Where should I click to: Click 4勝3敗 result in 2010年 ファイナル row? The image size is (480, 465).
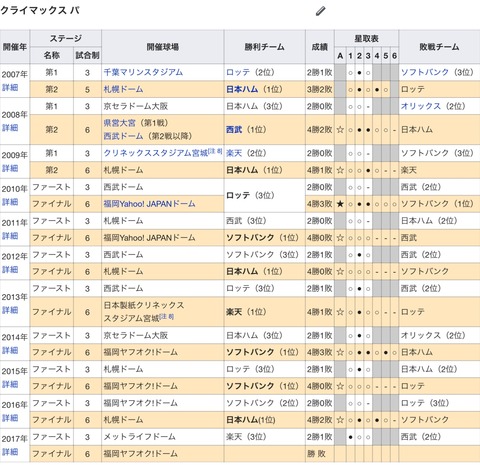(x=320, y=204)
